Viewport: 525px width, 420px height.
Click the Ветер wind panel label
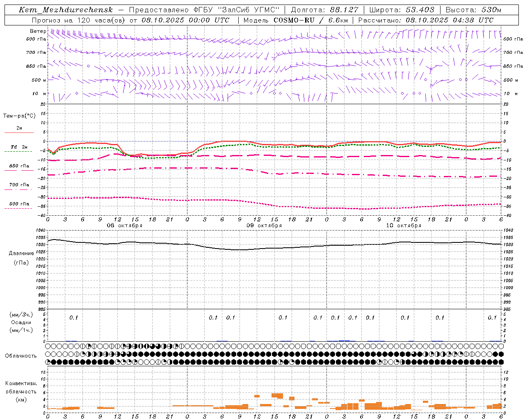pos(38,31)
